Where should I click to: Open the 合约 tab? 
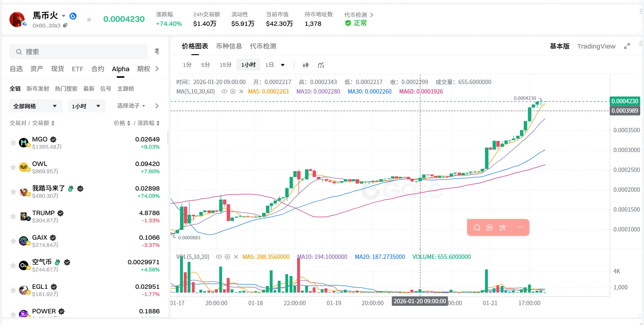pos(98,69)
